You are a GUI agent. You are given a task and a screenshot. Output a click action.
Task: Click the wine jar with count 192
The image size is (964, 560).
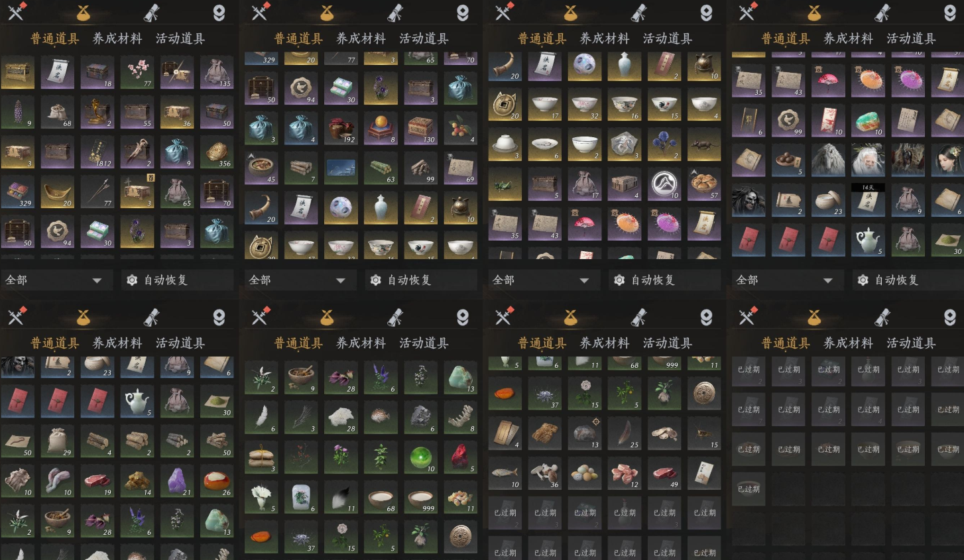tap(341, 128)
